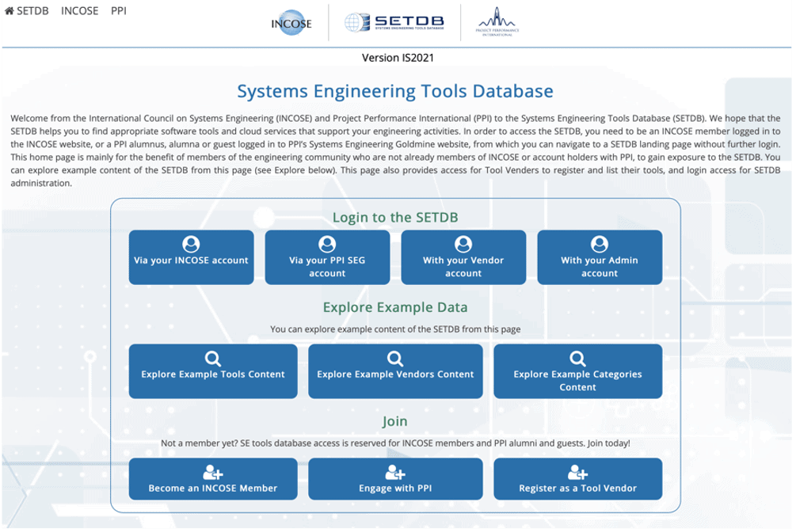Click user icon on INCOSE account button

191,244
